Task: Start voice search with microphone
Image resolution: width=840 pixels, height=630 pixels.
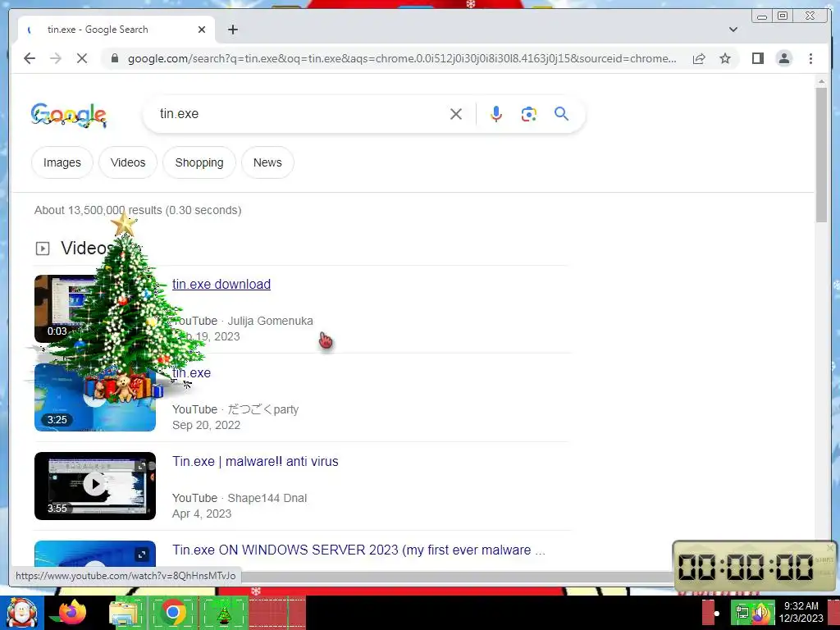Action: click(496, 113)
